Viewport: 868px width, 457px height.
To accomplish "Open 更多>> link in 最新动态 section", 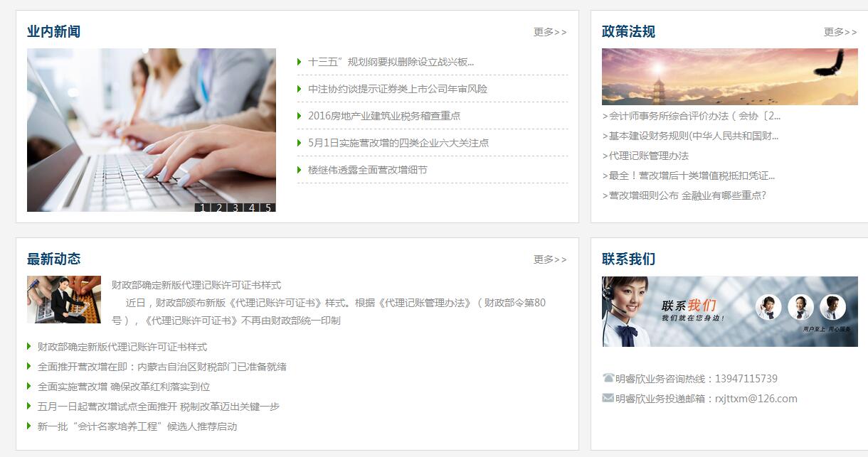I will point(550,259).
